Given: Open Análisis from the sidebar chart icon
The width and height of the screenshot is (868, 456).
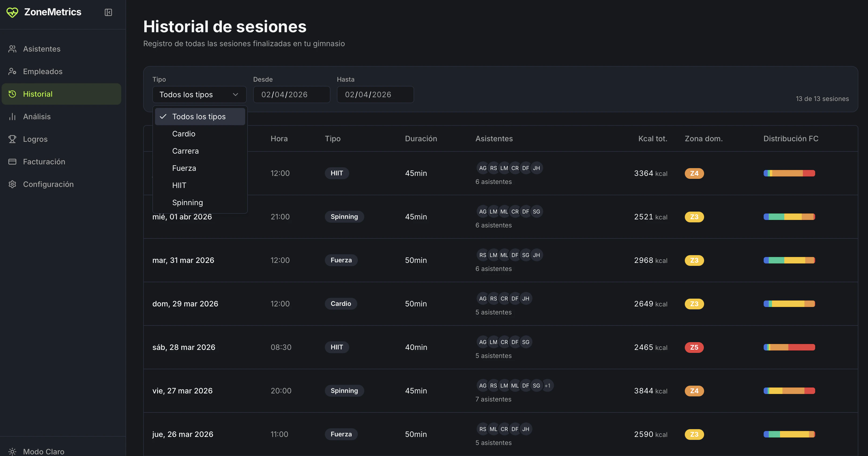Looking at the screenshot, I should [12, 116].
